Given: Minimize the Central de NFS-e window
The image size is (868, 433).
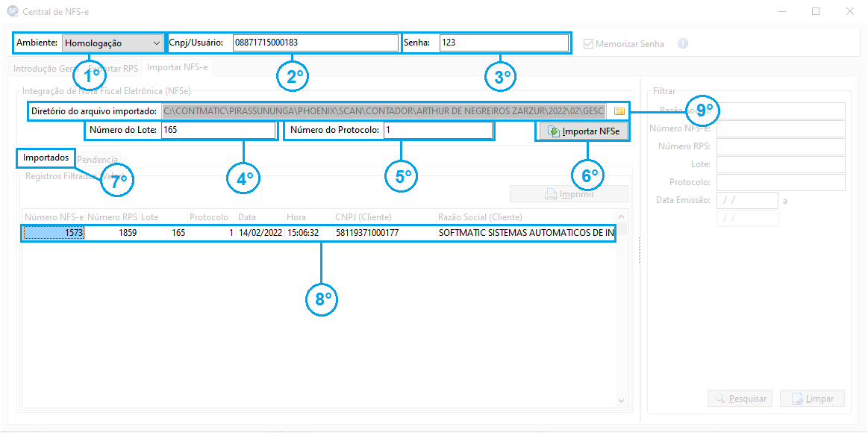Looking at the screenshot, I should coord(781,11).
